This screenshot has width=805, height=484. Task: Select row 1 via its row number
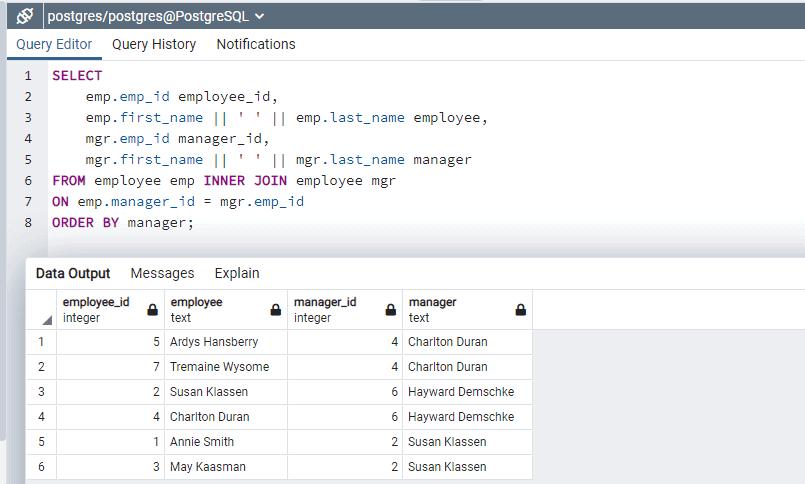(x=41, y=342)
